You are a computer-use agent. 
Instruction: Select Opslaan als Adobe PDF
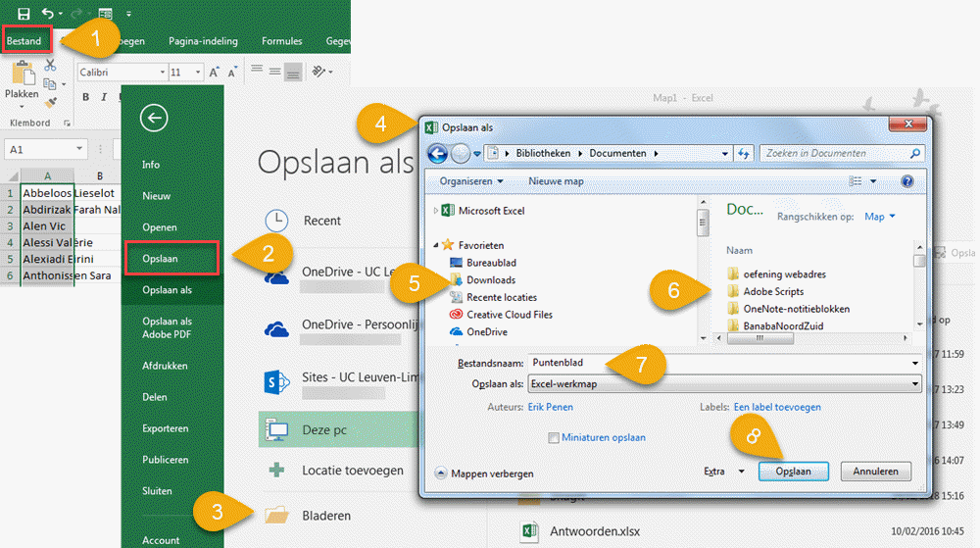click(167, 327)
